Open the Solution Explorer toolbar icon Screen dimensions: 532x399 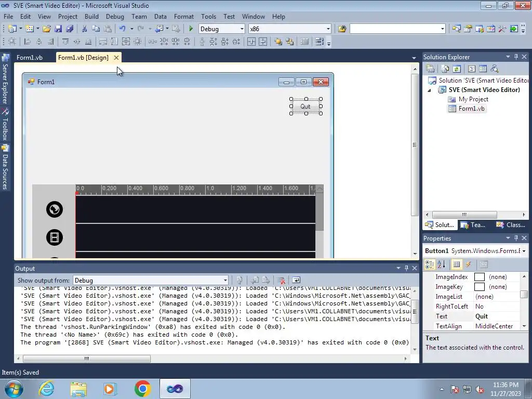click(x=456, y=29)
